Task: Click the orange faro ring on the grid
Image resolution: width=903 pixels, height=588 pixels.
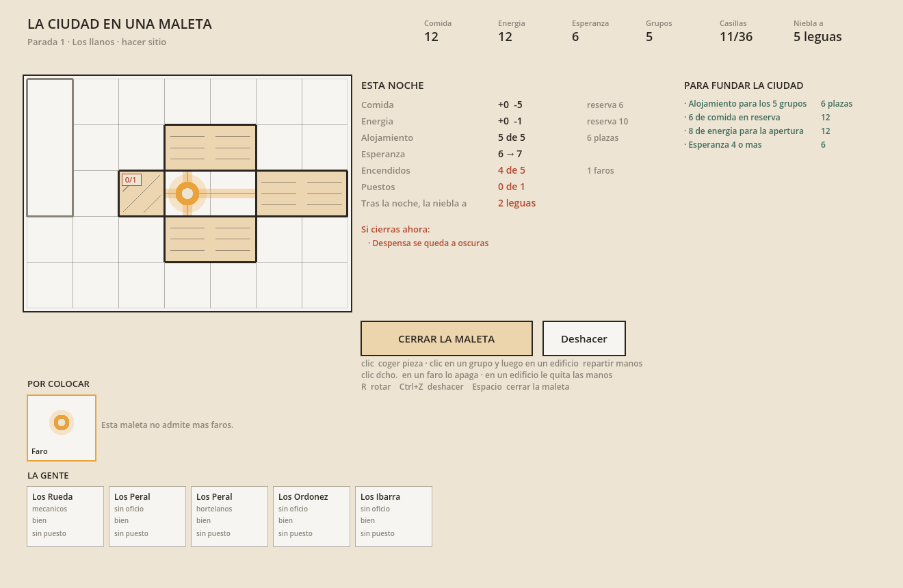Action: point(187,193)
